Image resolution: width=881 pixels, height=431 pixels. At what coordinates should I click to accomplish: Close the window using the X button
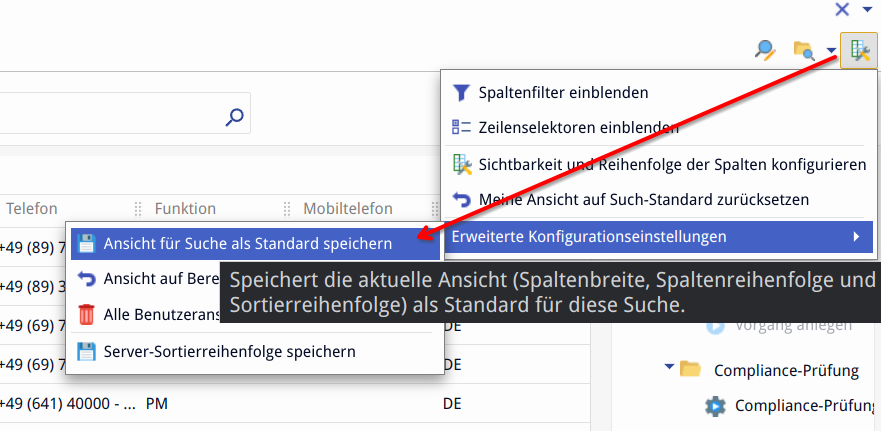842,9
